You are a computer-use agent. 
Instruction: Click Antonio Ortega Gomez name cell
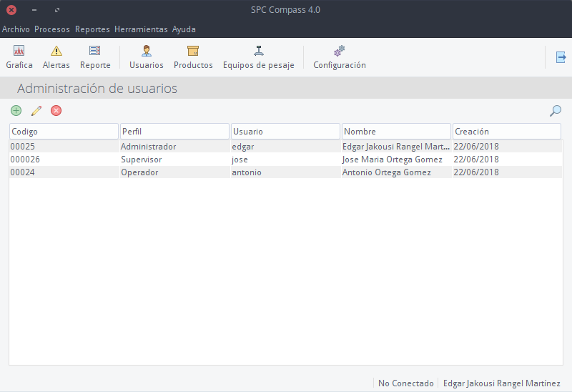397,172
